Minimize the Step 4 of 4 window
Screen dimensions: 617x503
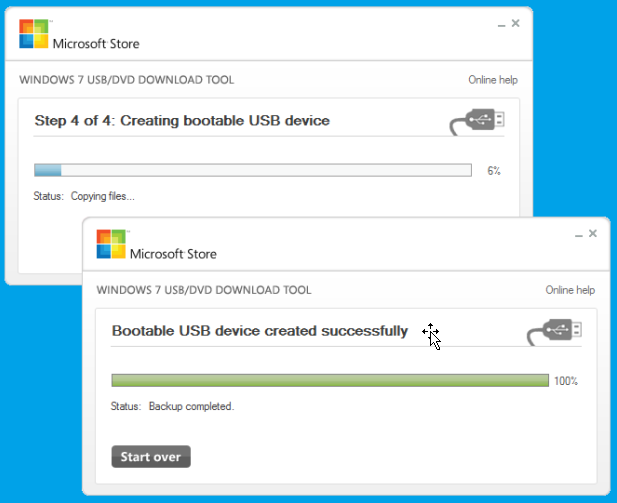tap(501, 23)
